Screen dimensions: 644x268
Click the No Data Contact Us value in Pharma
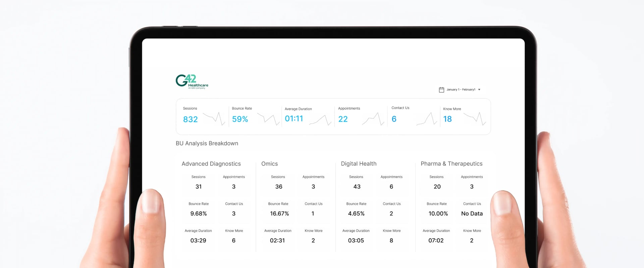pyautogui.click(x=472, y=214)
